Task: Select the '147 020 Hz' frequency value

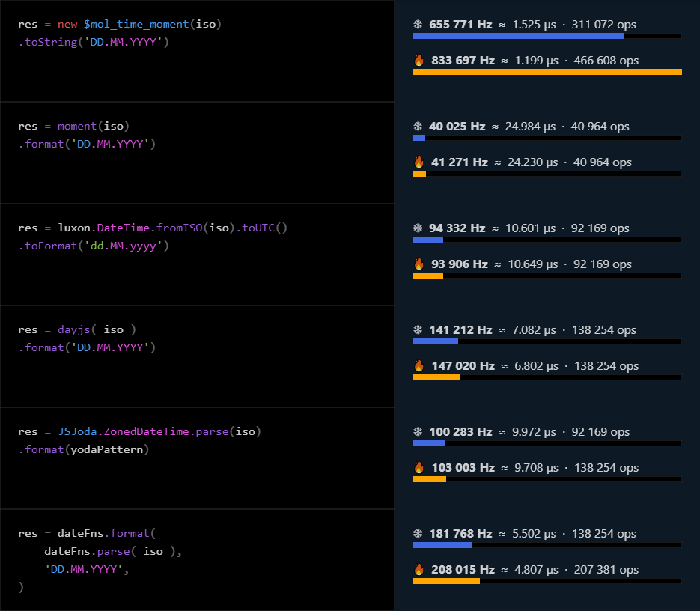Action: click(463, 366)
